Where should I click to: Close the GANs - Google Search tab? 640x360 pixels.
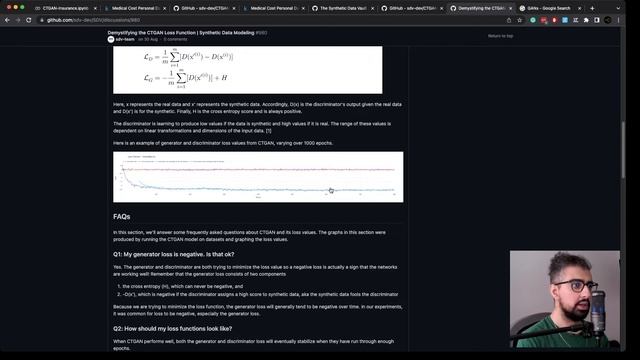pyautogui.click(x=579, y=8)
